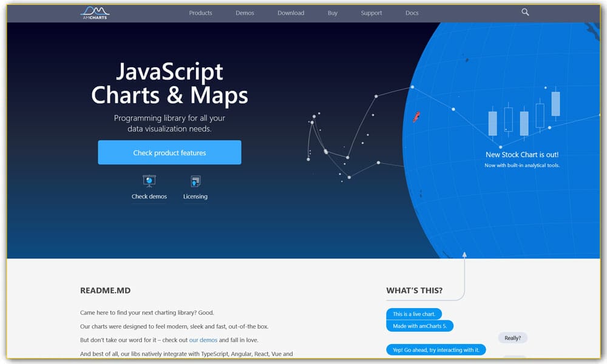607x364 pixels.
Task: Select Buy in the navigation bar
Action: (x=333, y=13)
